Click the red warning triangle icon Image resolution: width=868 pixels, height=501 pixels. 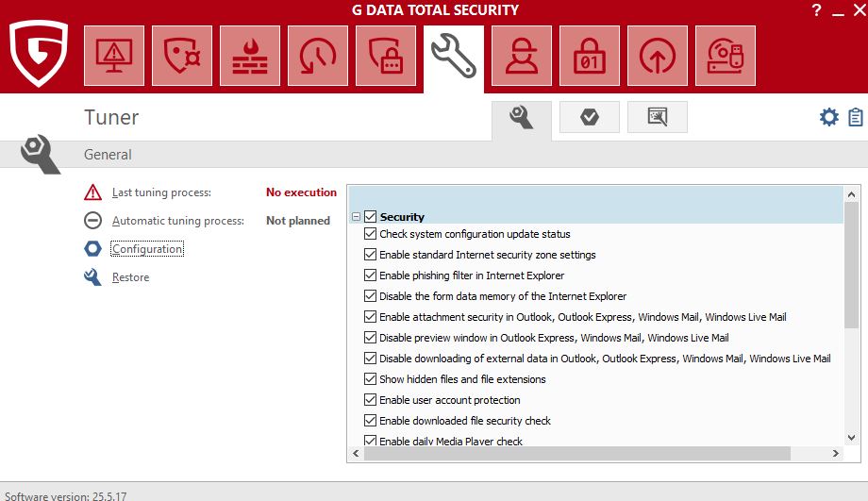point(93,192)
